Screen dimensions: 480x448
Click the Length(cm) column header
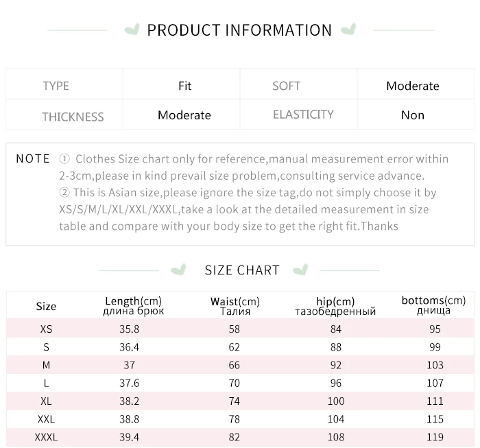point(133,306)
